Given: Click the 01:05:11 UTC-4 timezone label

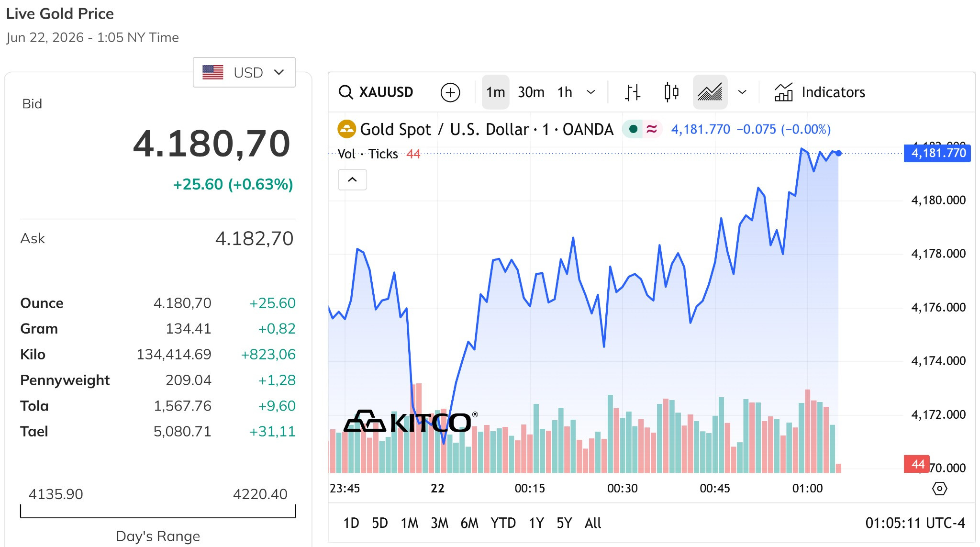Looking at the screenshot, I should point(915,523).
